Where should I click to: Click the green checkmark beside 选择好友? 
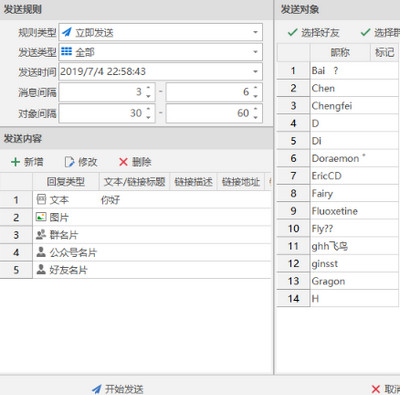(x=292, y=32)
